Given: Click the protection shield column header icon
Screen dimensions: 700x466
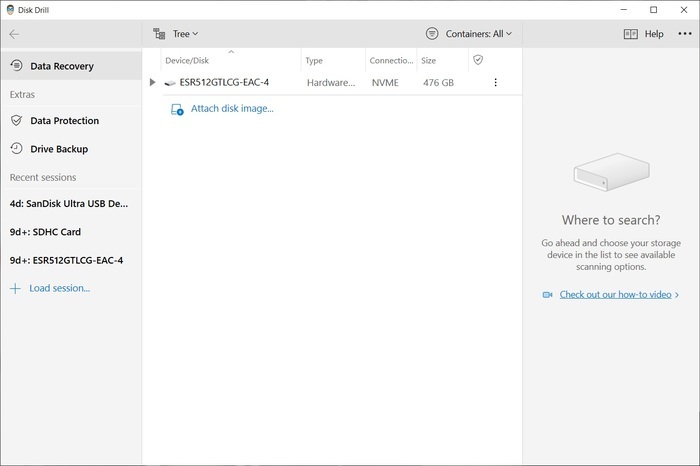Looking at the screenshot, I should click(x=478, y=60).
